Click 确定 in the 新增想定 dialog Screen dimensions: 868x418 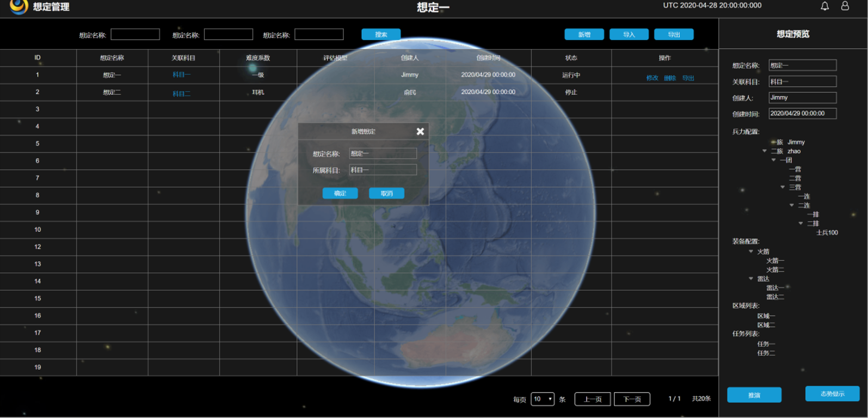pos(340,193)
